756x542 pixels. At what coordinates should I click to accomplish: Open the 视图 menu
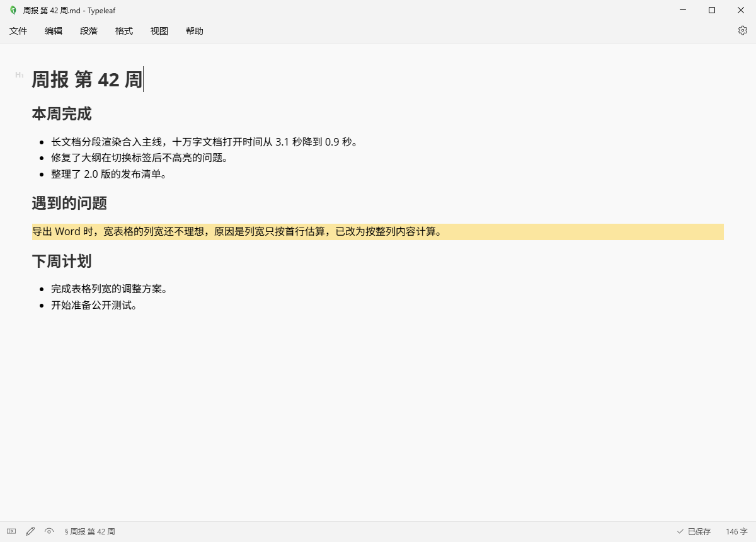pos(159,31)
